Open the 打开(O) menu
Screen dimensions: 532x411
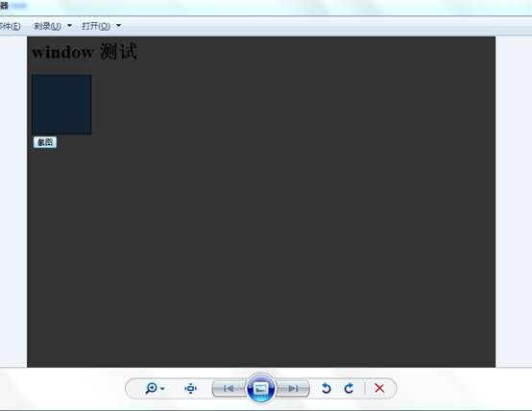(96, 26)
